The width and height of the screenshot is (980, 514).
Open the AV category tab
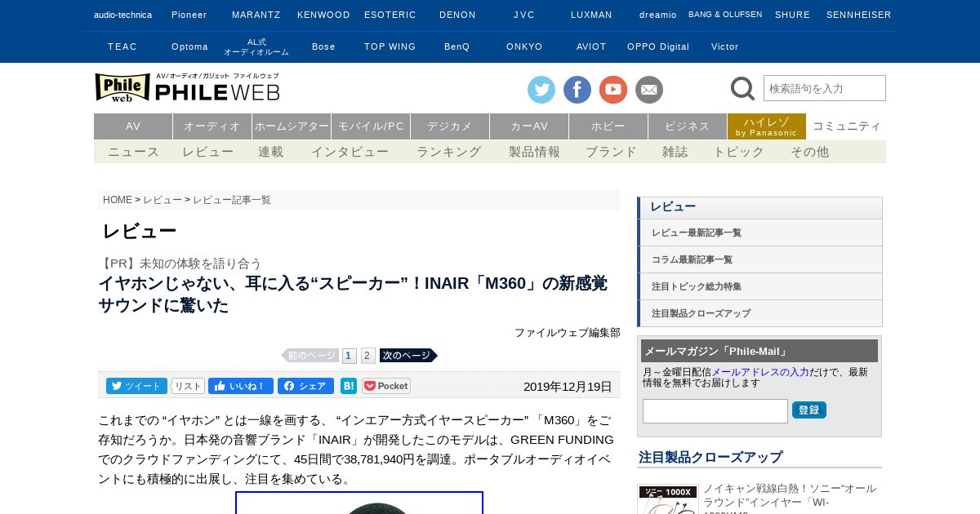133,126
